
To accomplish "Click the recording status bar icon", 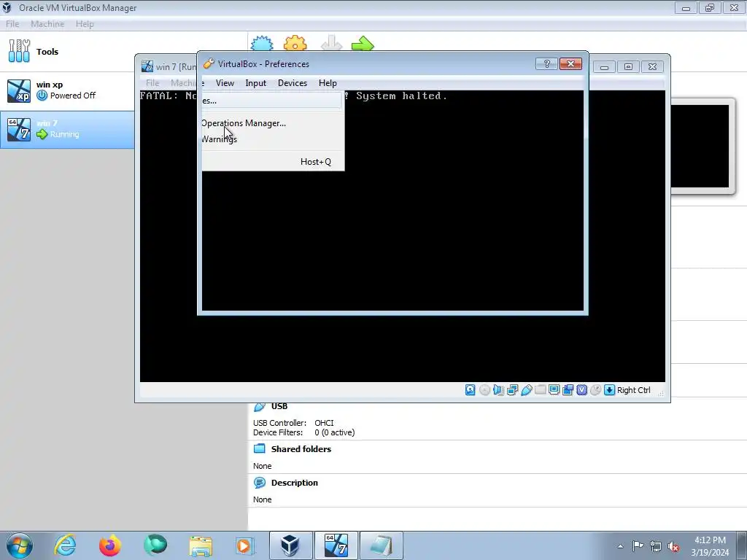I will [x=568, y=390].
